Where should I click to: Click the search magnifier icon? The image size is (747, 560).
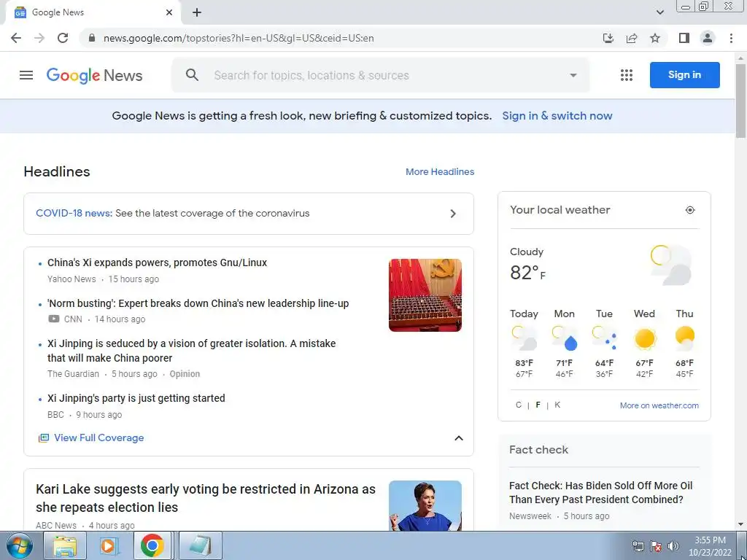point(192,75)
